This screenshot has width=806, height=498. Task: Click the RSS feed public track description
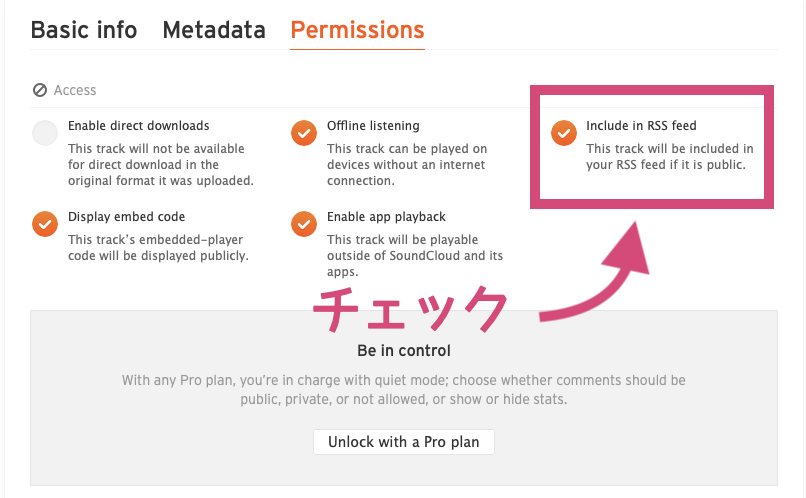tap(670, 157)
